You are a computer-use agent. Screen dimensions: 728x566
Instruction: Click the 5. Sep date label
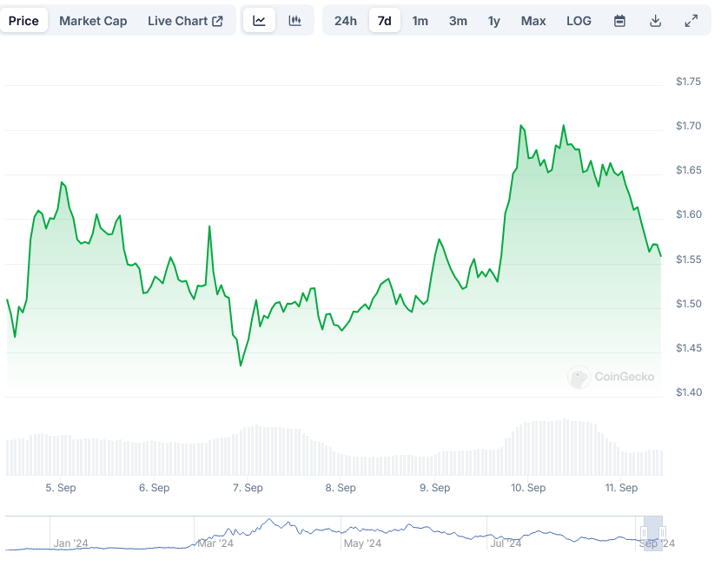pos(60,488)
